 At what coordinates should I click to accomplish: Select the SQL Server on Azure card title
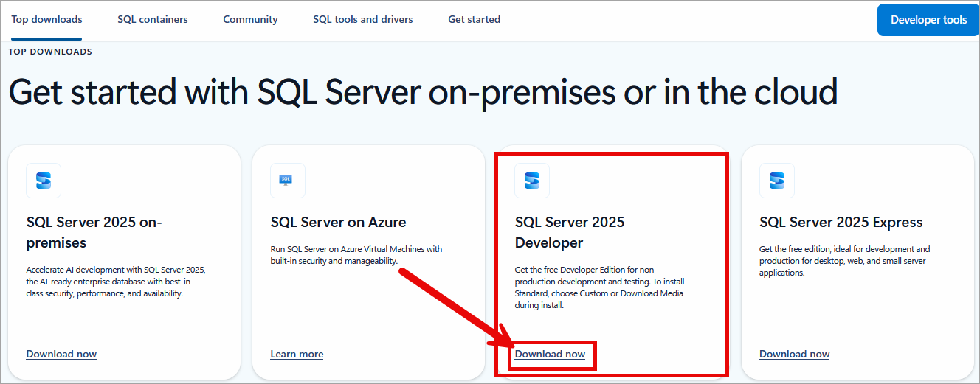coord(338,222)
